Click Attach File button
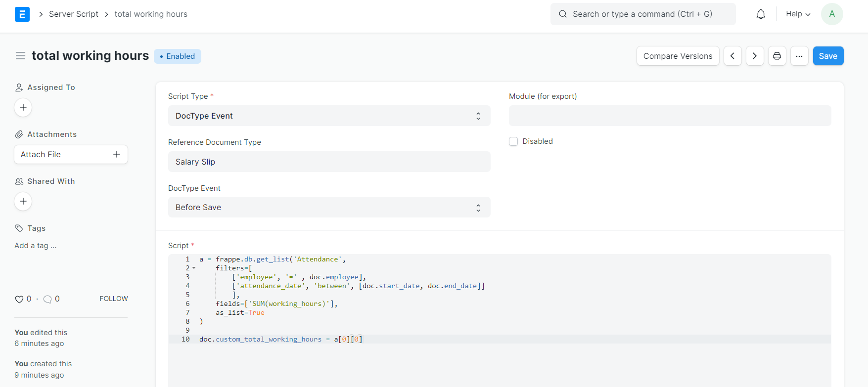Image resolution: width=868 pixels, height=387 pixels. tap(71, 154)
